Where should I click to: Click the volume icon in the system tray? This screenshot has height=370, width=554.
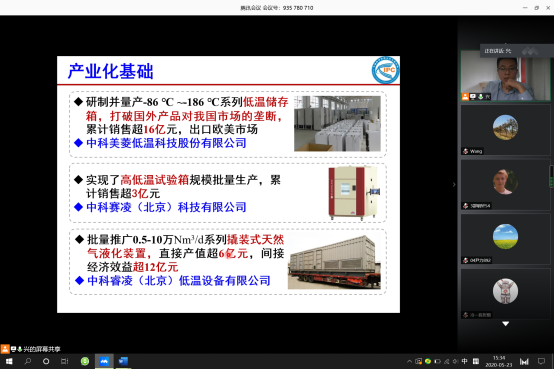(455, 362)
